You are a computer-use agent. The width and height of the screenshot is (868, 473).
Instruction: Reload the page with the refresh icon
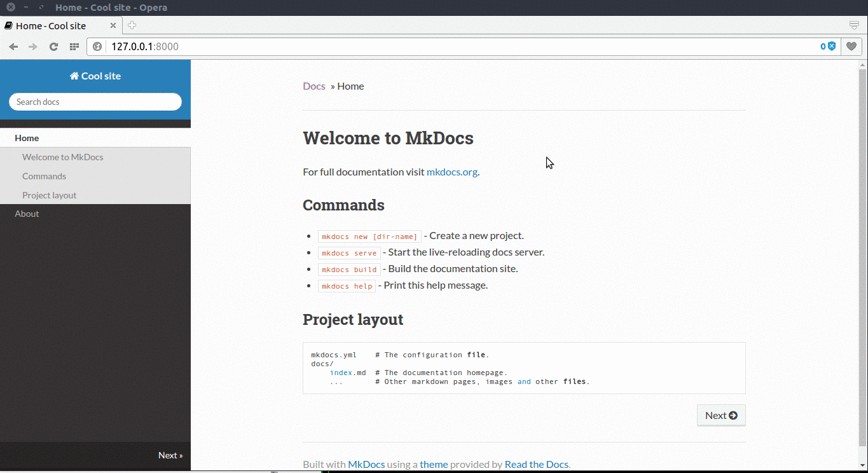coord(53,46)
